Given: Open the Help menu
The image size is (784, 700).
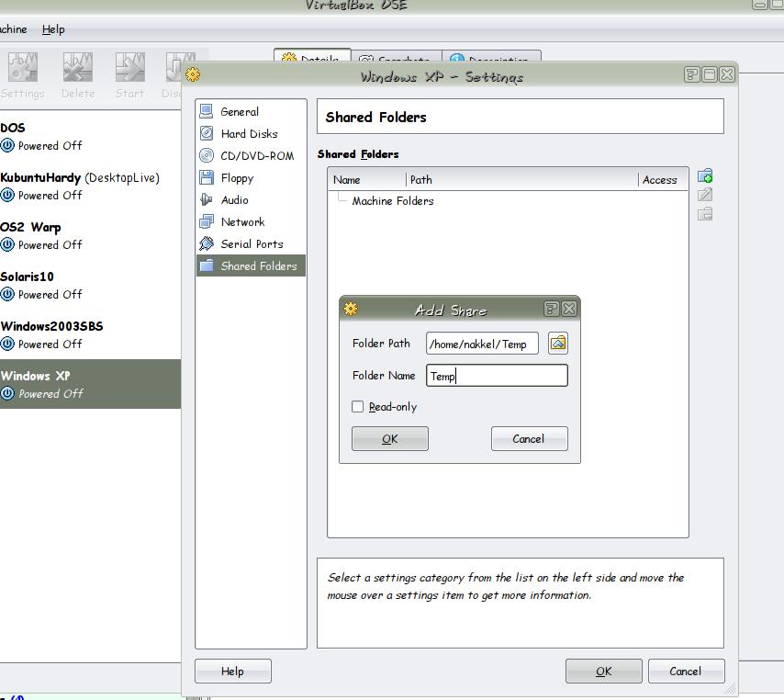Looking at the screenshot, I should point(53,29).
